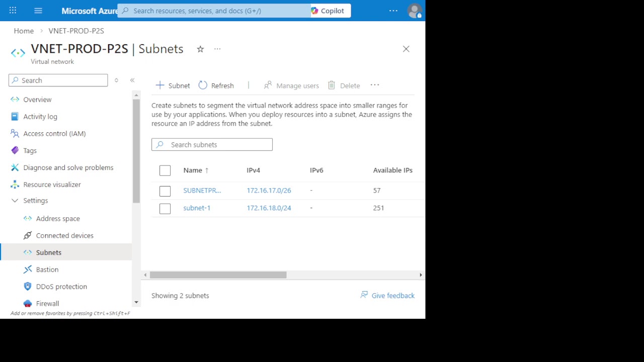Check the subnet-1 row checkbox
Viewport: 644px width, 362px height.
[x=165, y=208]
